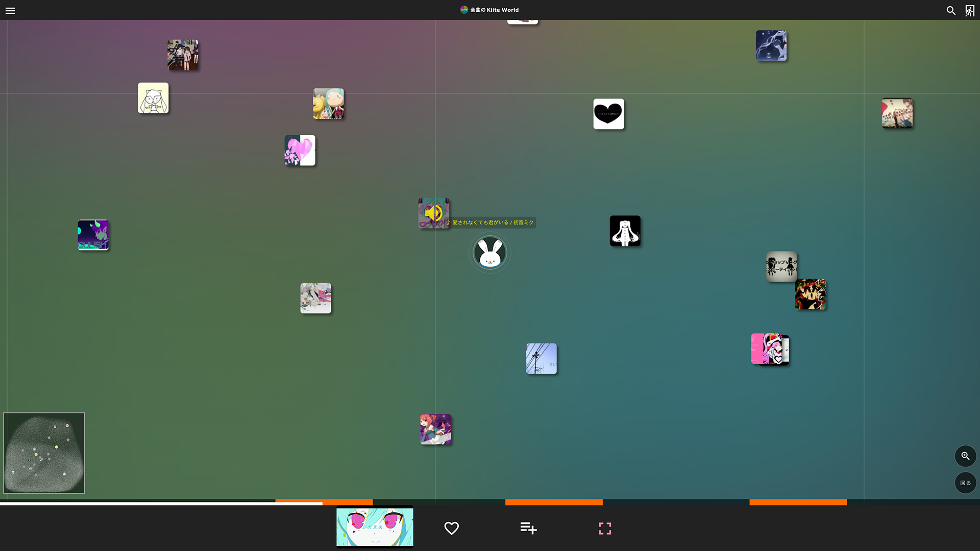Viewport: 980px width, 551px height.
Task: Open the search icon
Action: point(951,10)
